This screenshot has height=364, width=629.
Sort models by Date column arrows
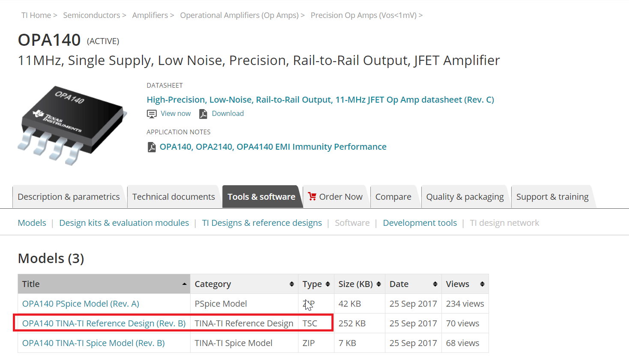click(x=435, y=284)
